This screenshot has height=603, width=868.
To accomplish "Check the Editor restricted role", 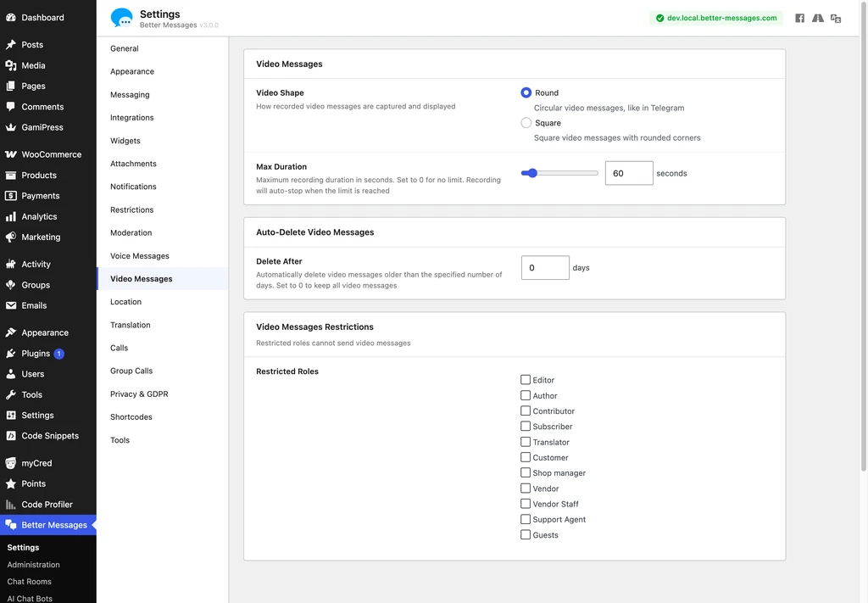I will coord(526,379).
